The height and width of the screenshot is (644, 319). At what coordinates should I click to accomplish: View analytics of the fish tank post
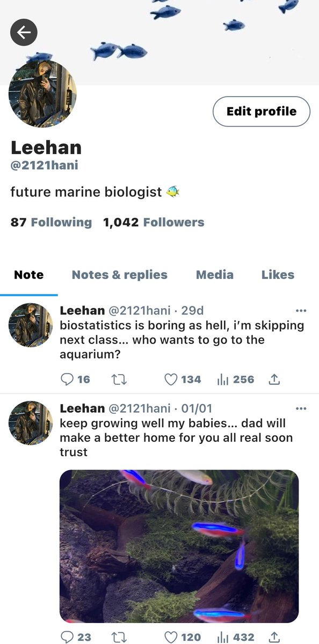pos(235,637)
